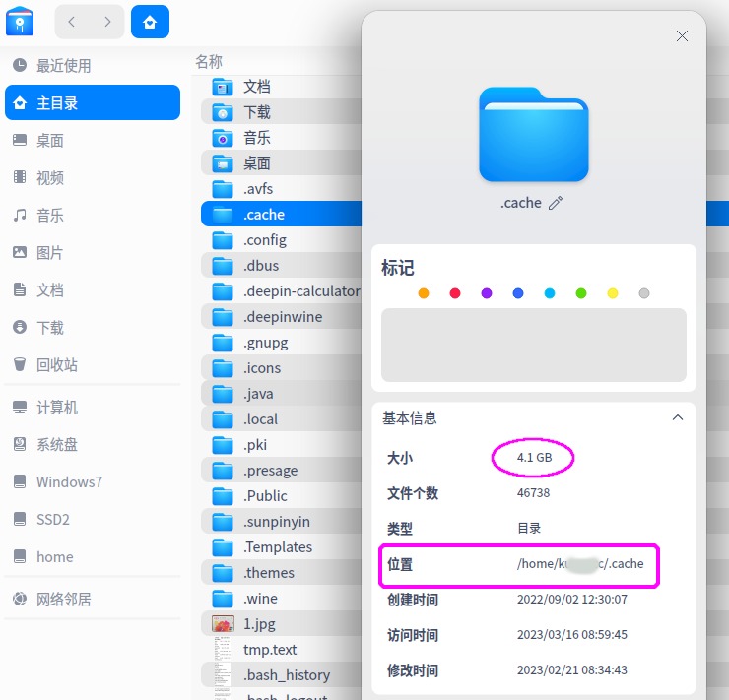Select the .deepin-calculator folder
729x700 pixels.
point(282,291)
